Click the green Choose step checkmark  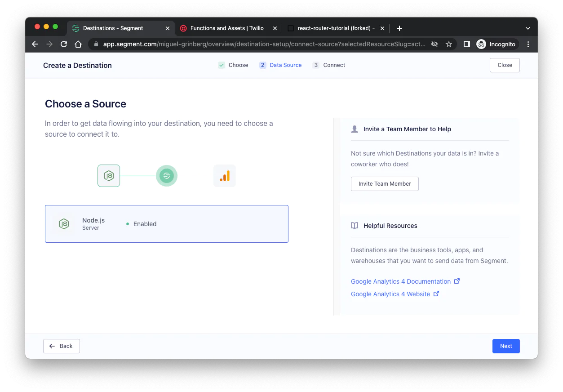tap(221, 65)
